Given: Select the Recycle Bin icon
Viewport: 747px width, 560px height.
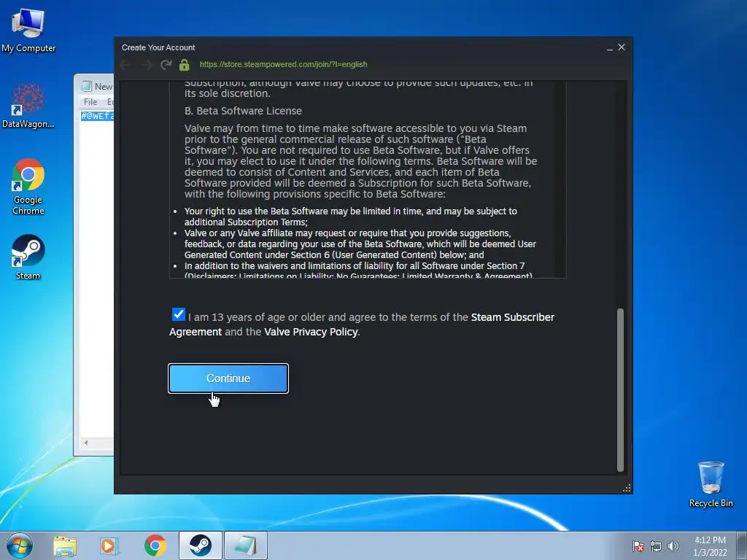Looking at the screenshot, I should tap(711, 484).
